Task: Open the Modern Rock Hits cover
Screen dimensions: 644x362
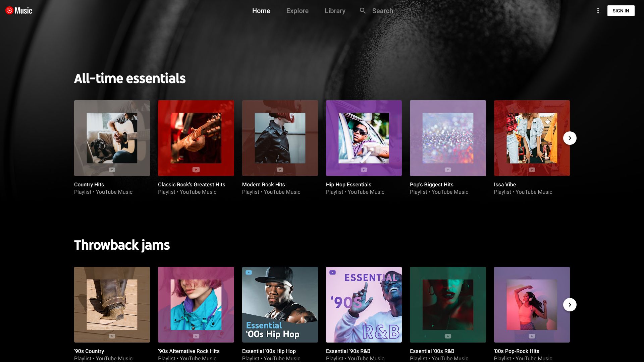Action: tap(280, 138)
